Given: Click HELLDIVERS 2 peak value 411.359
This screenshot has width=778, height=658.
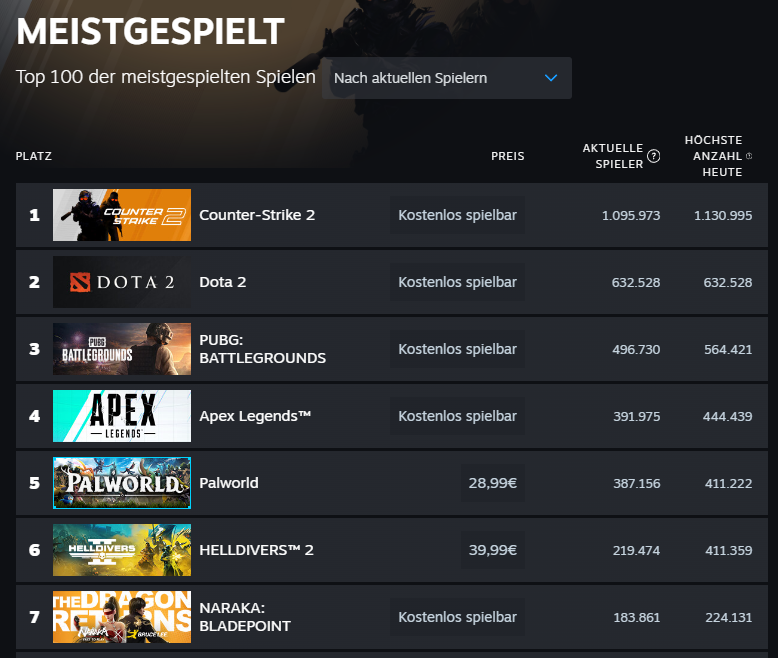Looking at the screenshot, I should tap(728, 550).
